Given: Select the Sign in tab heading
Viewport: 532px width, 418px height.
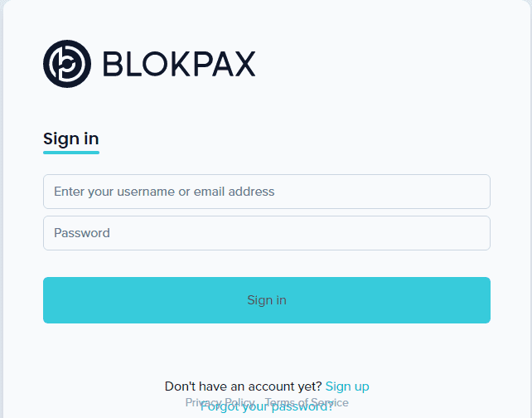Looking at the screenshot, I should 71,139.
